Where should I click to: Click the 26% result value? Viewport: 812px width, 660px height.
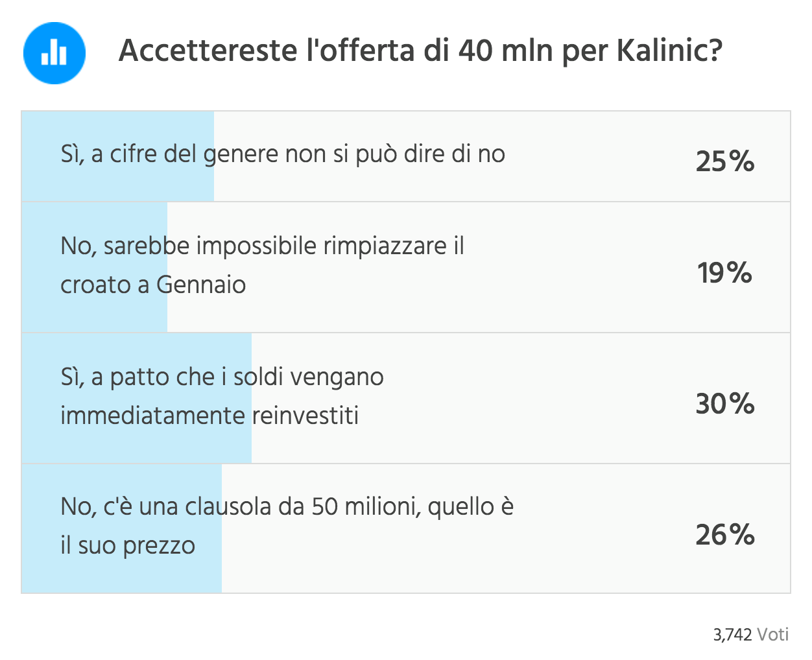(x=724, y=535)
